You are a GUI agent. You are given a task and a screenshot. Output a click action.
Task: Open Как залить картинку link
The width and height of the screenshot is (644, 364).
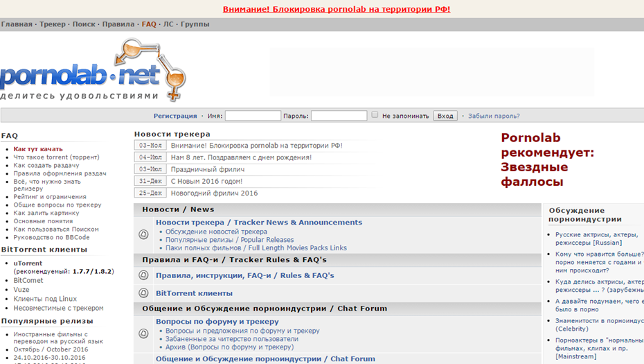coord(46,213)
